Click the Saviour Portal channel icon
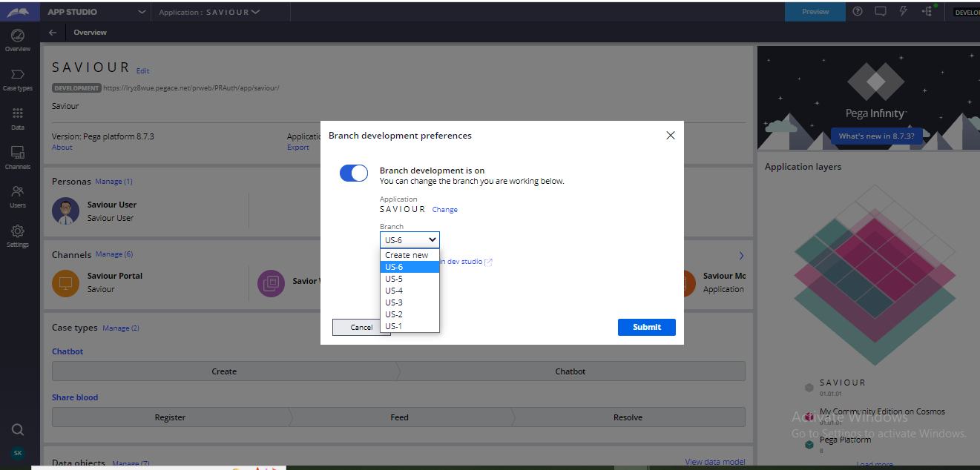980x470 pixels. coord(65,282)
